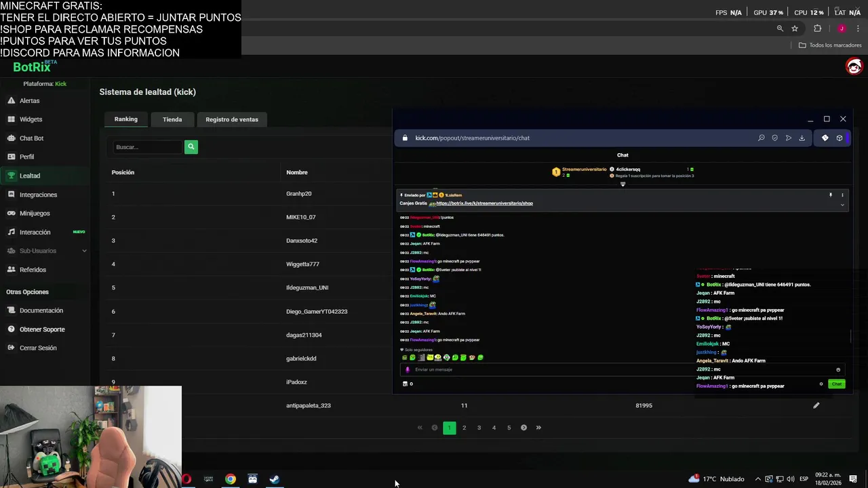Expand the gift leaderboard arrow under Chat
This screenshot has height=488, width=868.
pyautogui.click(x=623, y=184)
